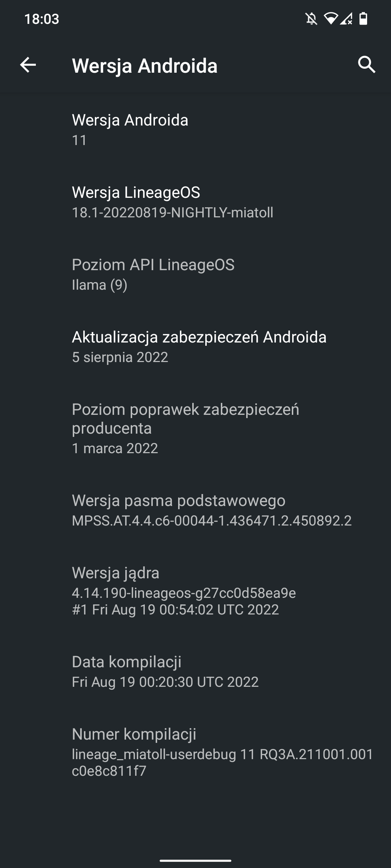The width and height of the screenshot is (391, 868).
Task: Open the search magnifier icon
Action: click(x=366, y=65)
